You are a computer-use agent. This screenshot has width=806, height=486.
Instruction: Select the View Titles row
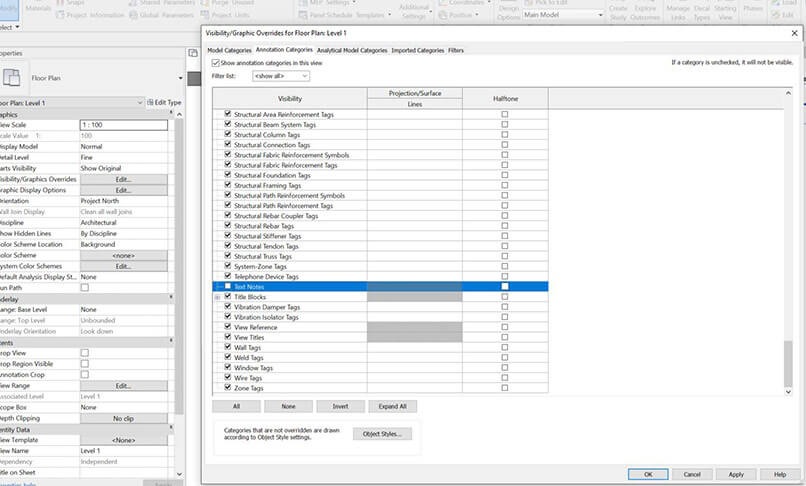380,337
